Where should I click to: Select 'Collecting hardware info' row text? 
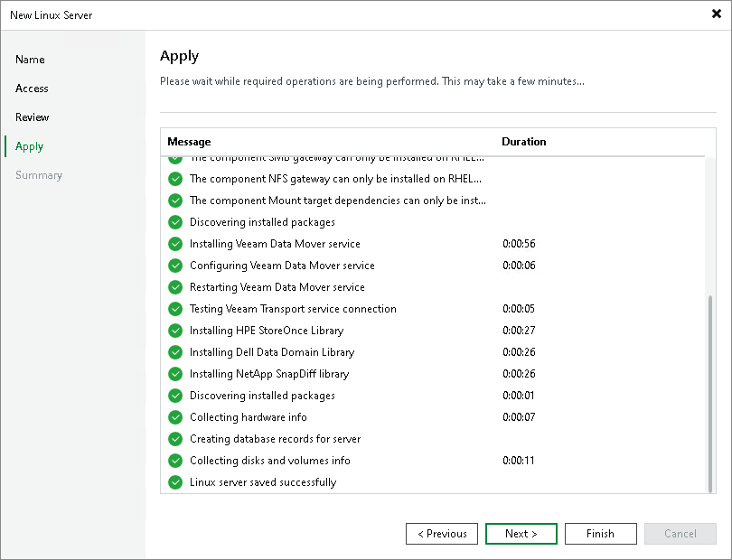click(249, 417)
